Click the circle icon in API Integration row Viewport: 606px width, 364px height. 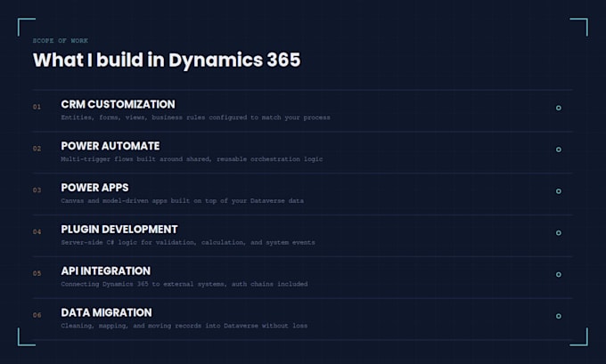pos(559,274)
